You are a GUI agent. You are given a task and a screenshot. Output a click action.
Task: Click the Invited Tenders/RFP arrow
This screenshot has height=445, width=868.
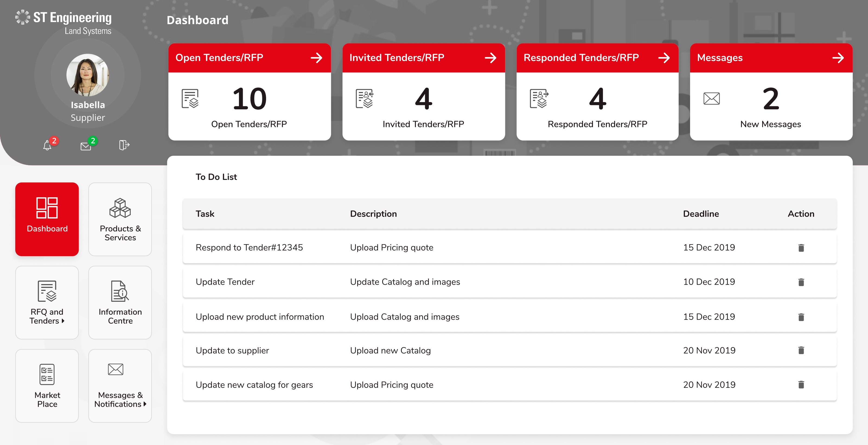click(x=490, y=58)
